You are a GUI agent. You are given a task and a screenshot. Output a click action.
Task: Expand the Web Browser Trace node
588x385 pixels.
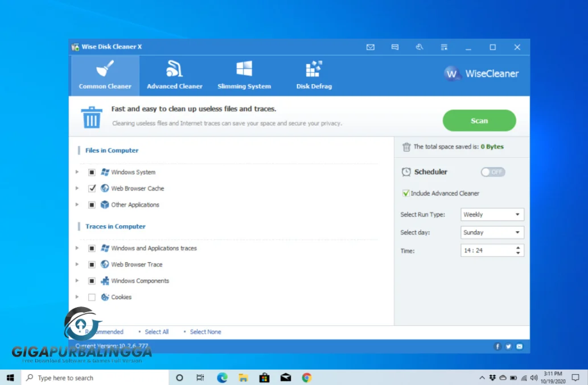(77, 264)
